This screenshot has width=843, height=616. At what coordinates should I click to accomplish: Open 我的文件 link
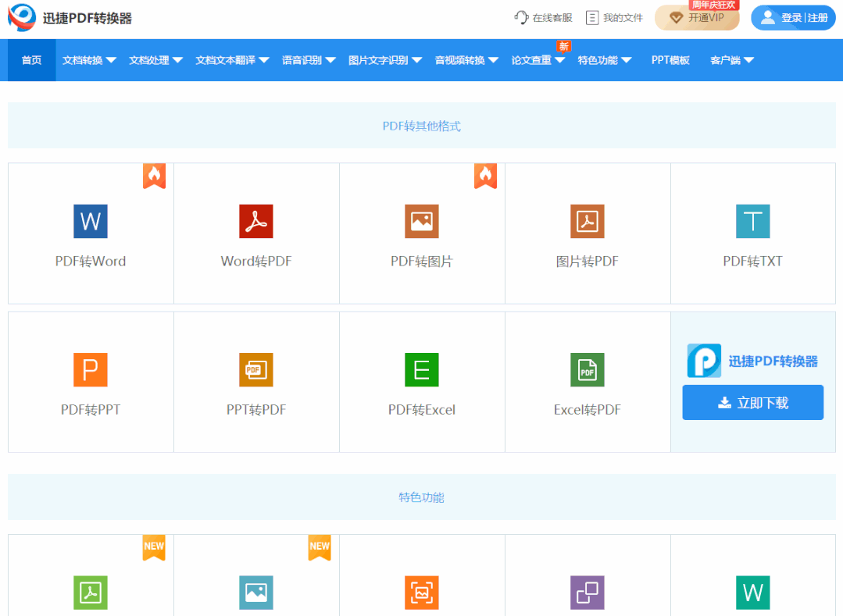point(623,18)
